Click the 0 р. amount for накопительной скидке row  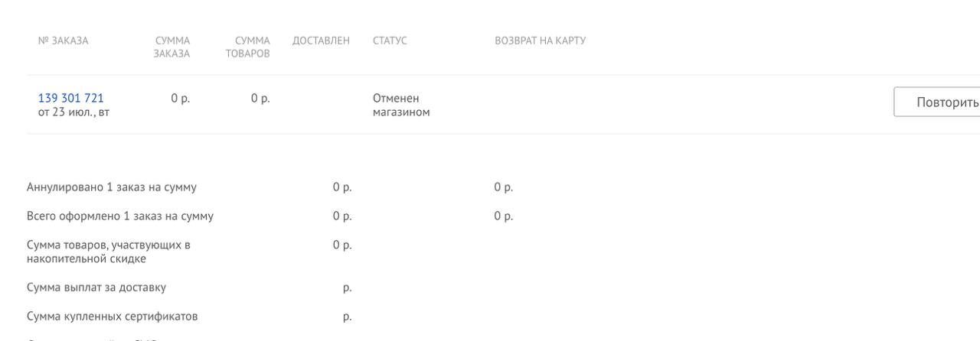[x=342, y=245]
